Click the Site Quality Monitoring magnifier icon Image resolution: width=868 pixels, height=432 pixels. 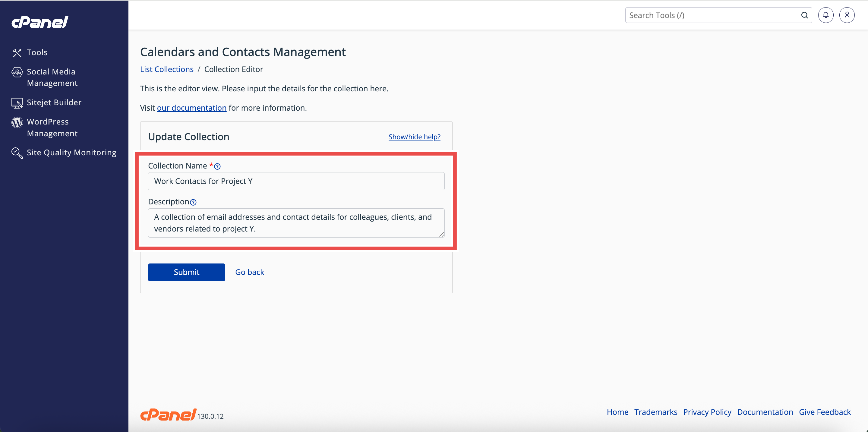click(17, 153)
